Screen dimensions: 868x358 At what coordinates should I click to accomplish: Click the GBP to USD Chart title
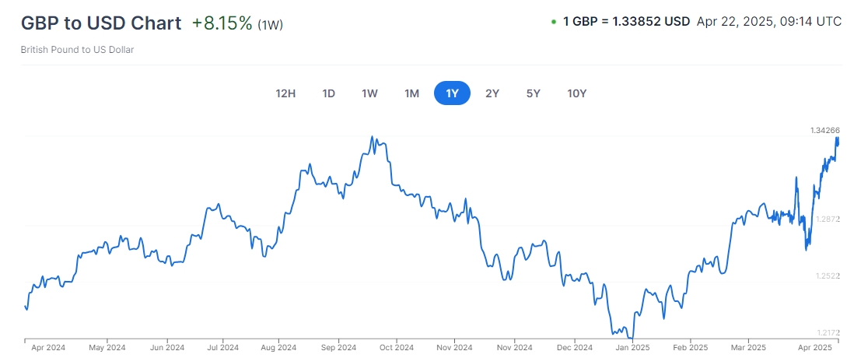[101, 23]
